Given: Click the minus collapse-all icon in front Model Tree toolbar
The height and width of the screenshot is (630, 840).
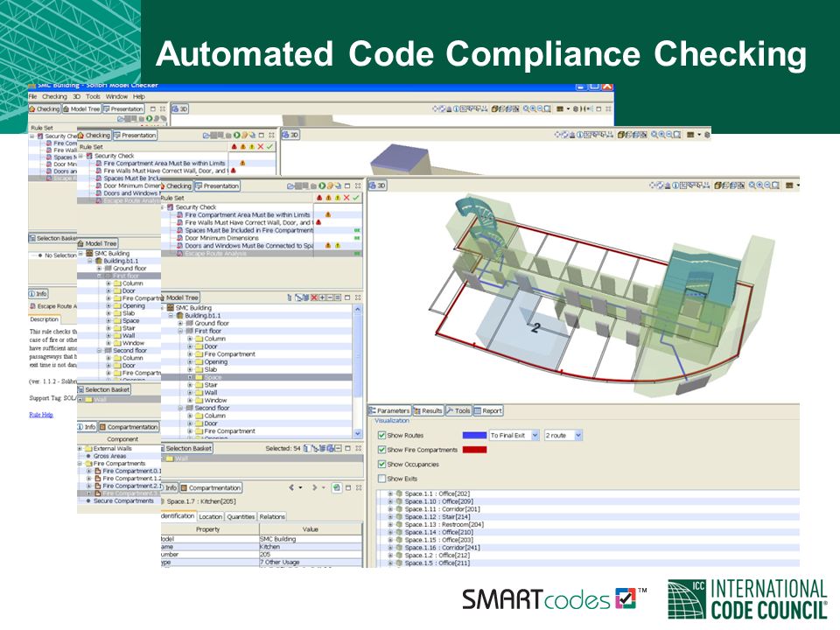Looking at the screenshot, I should point(330,297).
